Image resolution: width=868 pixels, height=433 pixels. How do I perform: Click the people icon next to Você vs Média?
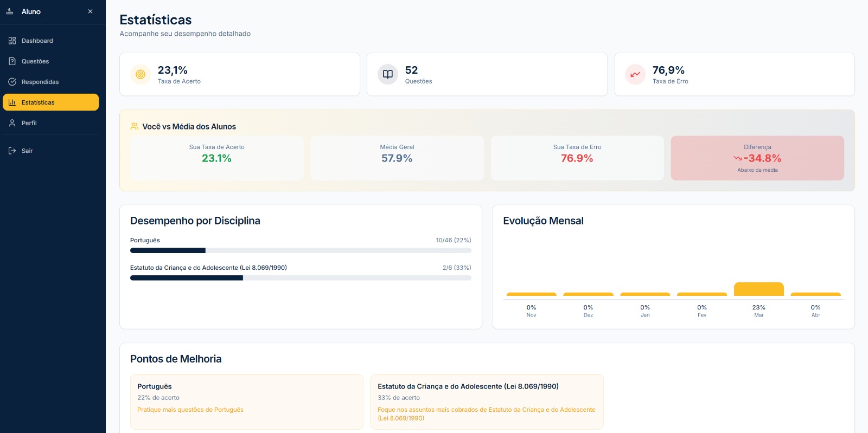pos(135,127)
